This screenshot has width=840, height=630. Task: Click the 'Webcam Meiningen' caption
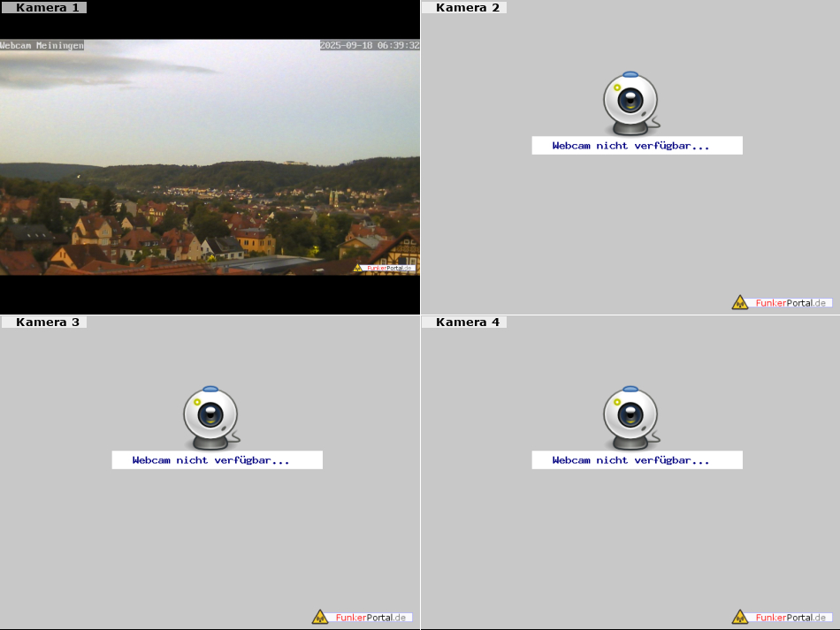42,45
